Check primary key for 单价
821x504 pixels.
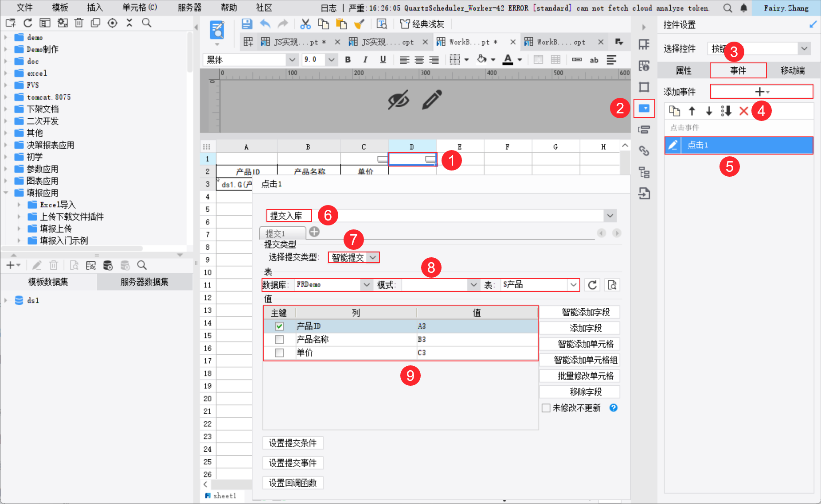[x=279, y=353]
